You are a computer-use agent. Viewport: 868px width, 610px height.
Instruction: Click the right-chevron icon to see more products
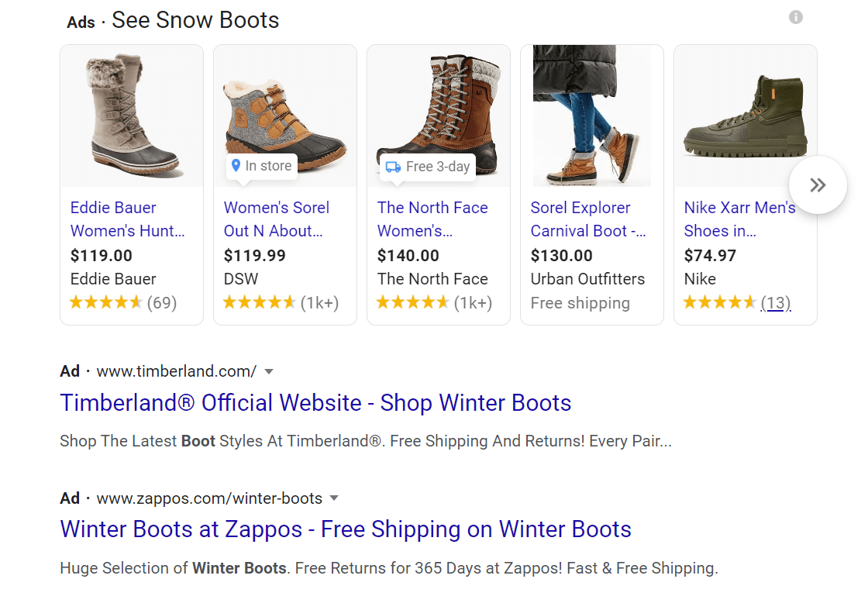(x=818, y=184)
